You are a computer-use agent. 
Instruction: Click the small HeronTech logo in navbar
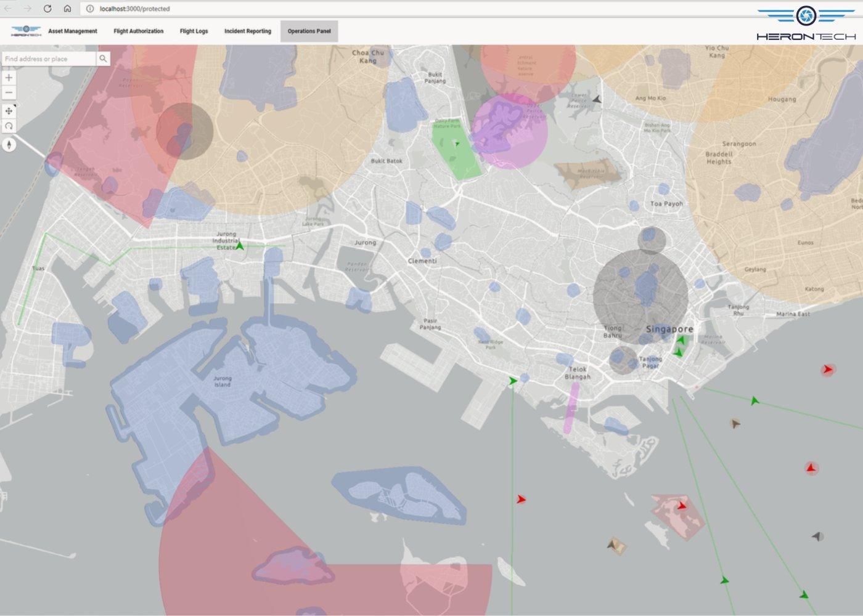coord(26,31)
